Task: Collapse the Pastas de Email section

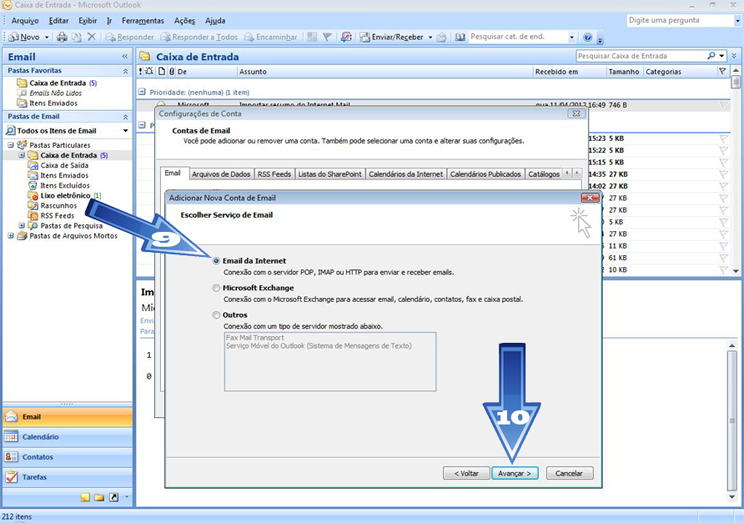Action: point(125,117)
